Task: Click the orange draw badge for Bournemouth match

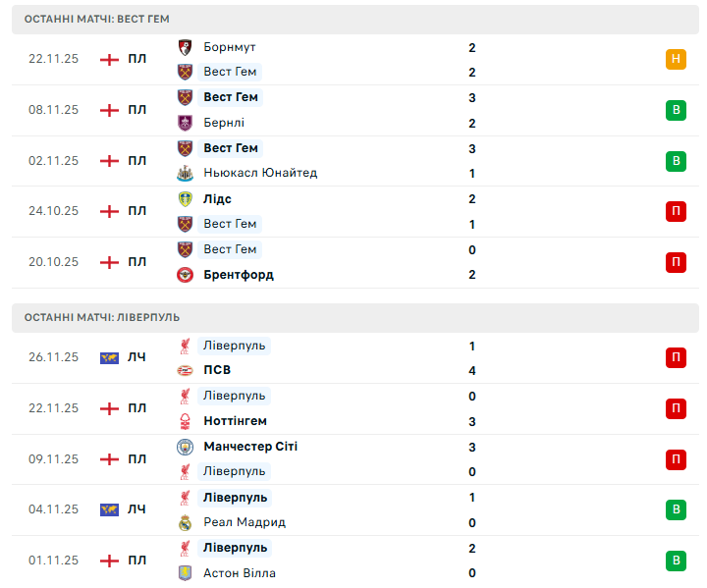Action: [x=676, y=59]
